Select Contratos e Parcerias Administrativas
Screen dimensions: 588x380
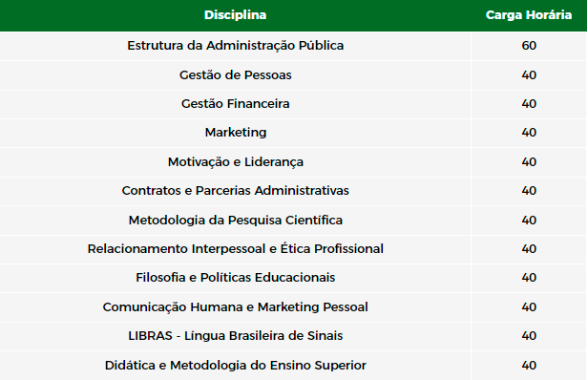(235, 191)
